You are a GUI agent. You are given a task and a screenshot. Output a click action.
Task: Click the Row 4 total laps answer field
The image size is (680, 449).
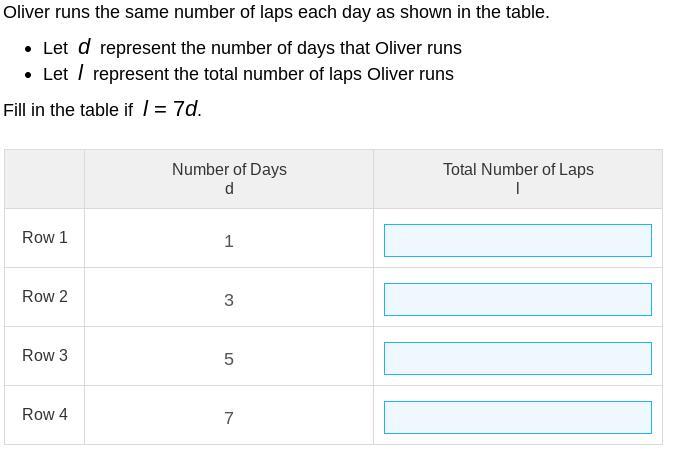(x=517, y=417)
